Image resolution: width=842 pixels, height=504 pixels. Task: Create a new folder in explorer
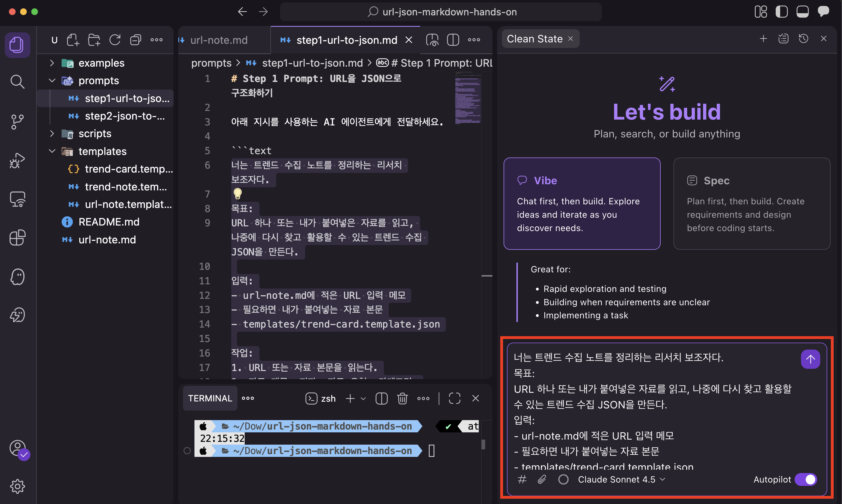pyautogui.click(x=94, y=40)
